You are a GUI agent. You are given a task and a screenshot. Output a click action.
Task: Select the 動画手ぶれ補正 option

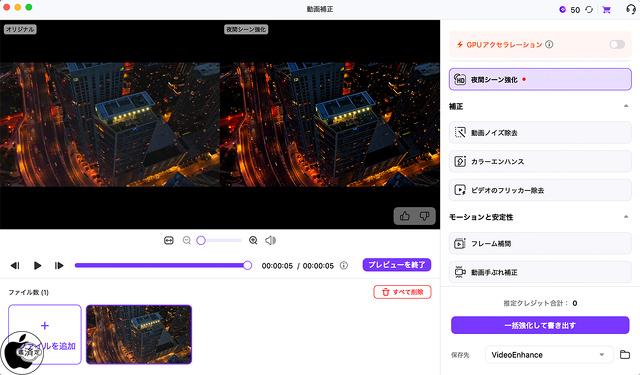point(540,272)
